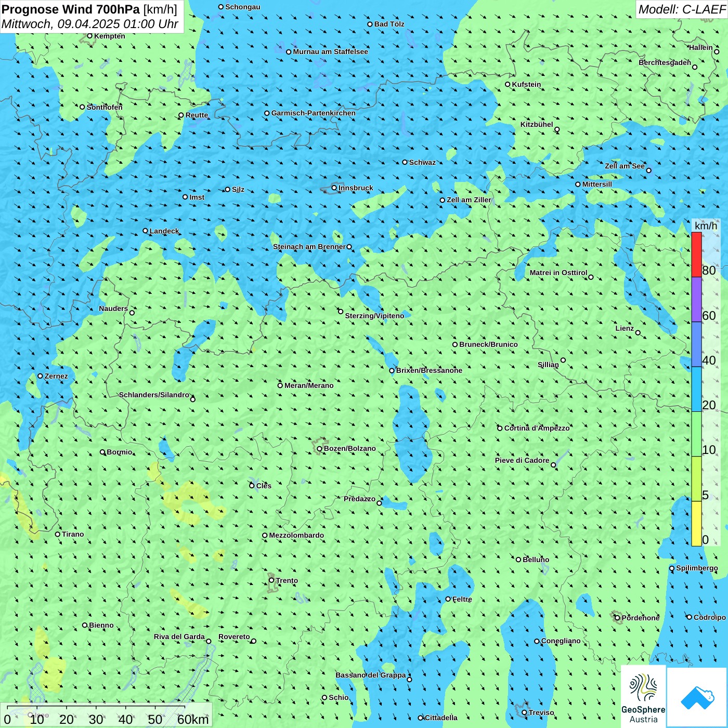This screenshot has height=728, width=728.
Task: Click the 'Pieve di Cadore' label
Action: [x=522, y=460]
